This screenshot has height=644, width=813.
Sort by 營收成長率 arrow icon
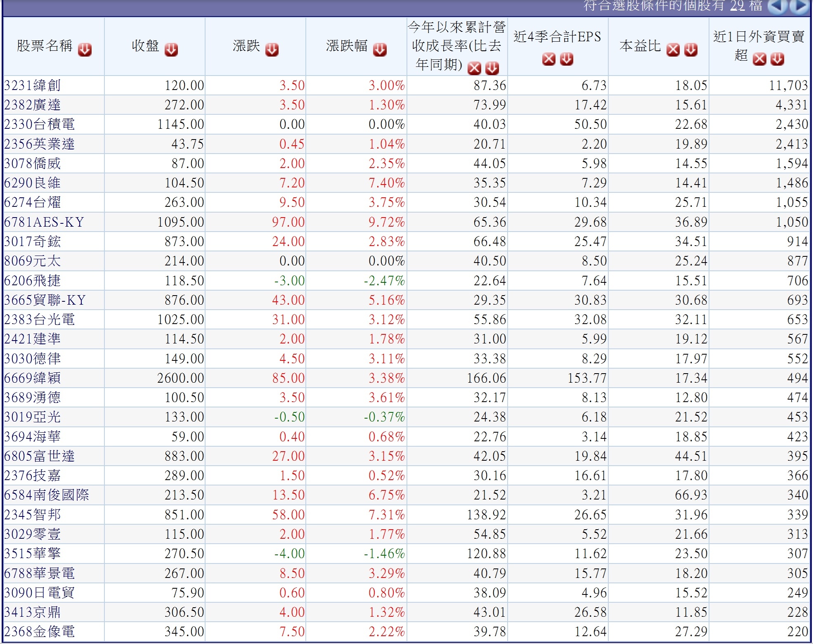click(x=492, y=68)
